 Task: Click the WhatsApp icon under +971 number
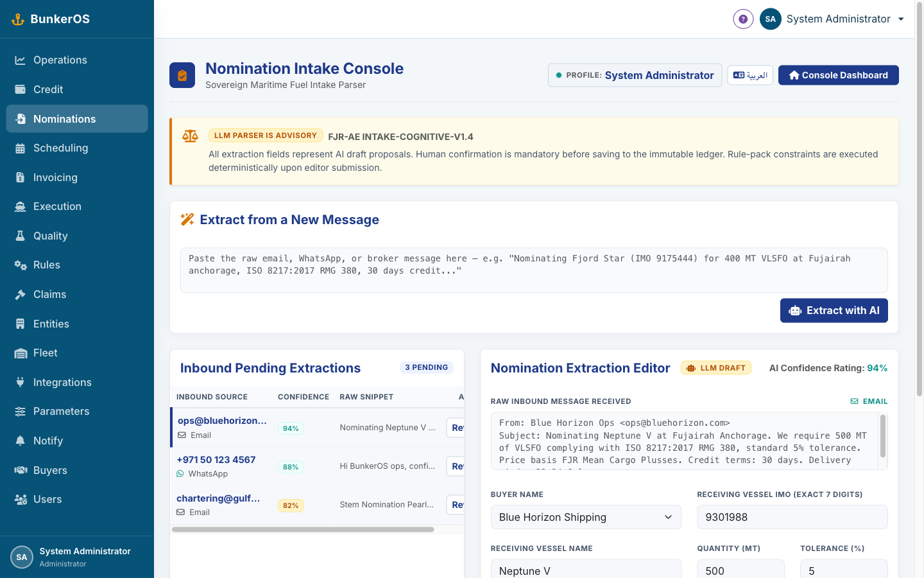(180, 474)
